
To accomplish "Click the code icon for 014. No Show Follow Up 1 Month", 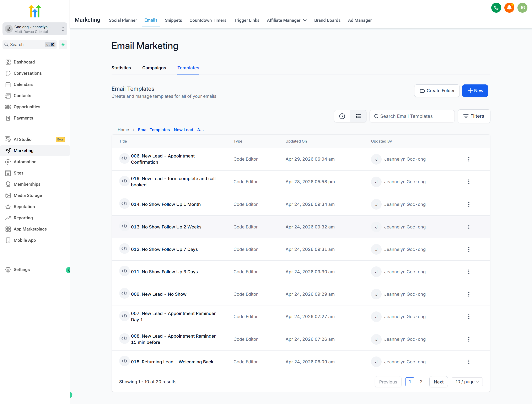I will pyautogui.click(x=124, y=204).
